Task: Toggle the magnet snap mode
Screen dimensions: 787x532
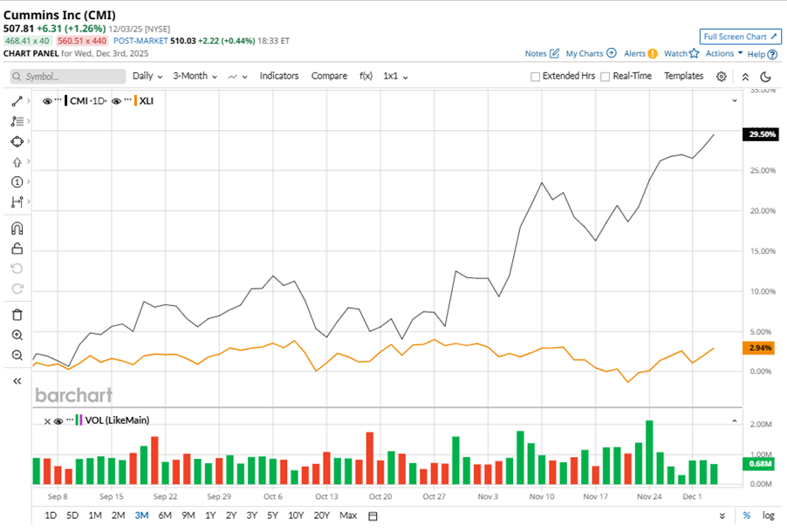Action: (17, 228)
